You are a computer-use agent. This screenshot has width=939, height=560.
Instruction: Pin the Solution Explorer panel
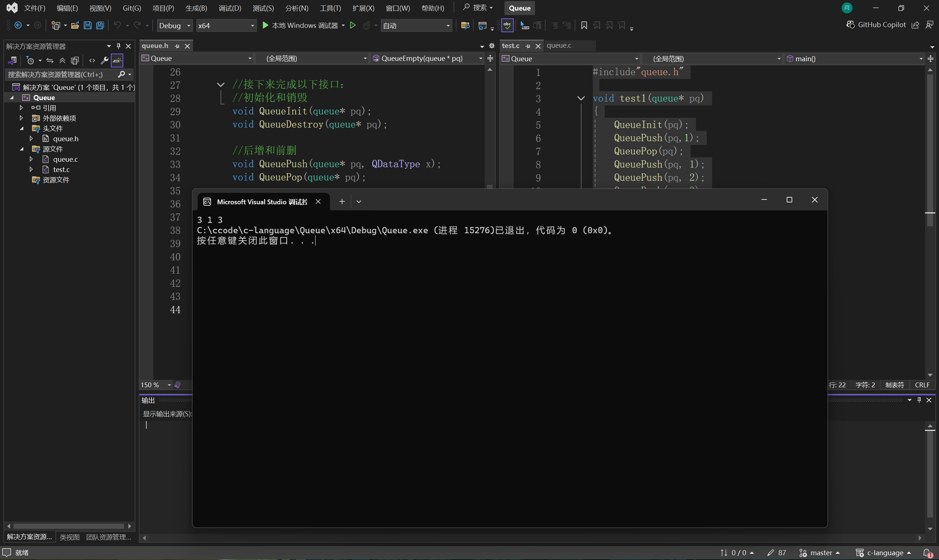119,46
